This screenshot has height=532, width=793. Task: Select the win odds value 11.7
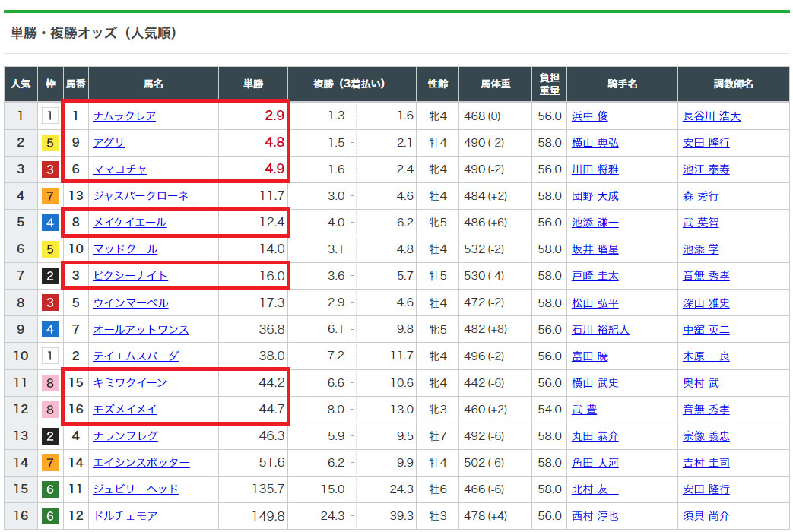coord(272,195)
